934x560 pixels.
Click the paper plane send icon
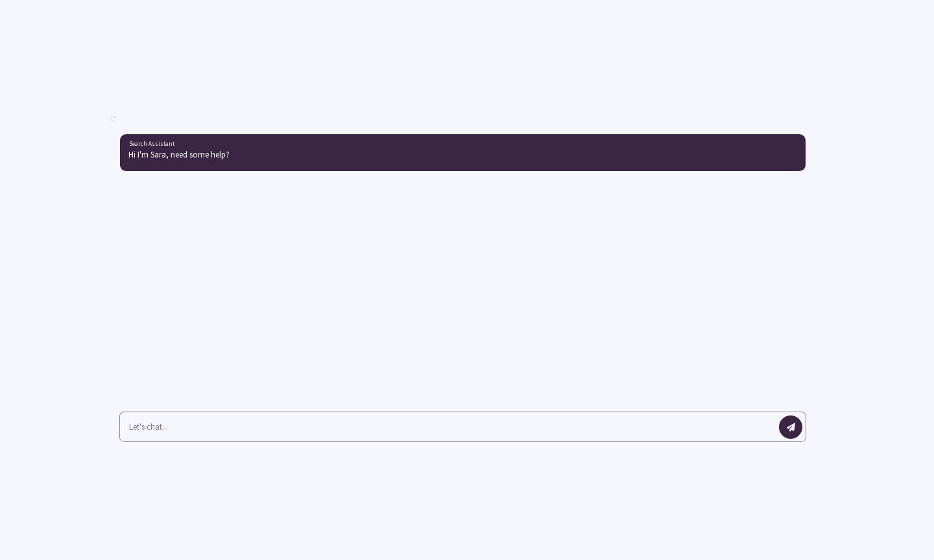click(791, 427)
